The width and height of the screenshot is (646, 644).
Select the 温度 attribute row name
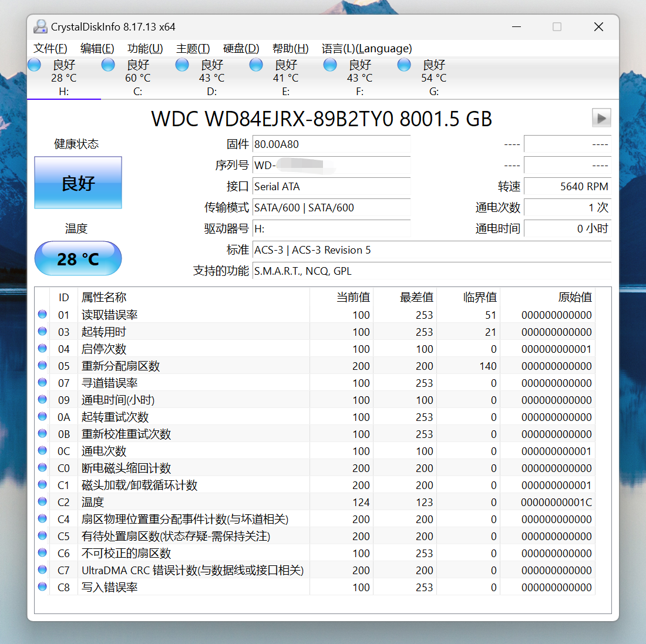click(93, 503)
